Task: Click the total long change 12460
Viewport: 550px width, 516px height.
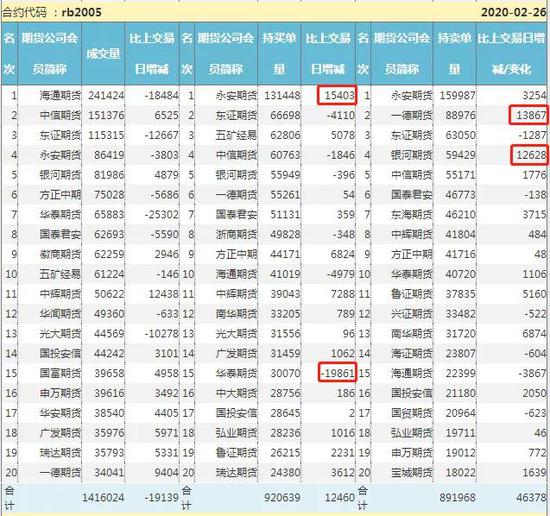Action: click(340, 498)
